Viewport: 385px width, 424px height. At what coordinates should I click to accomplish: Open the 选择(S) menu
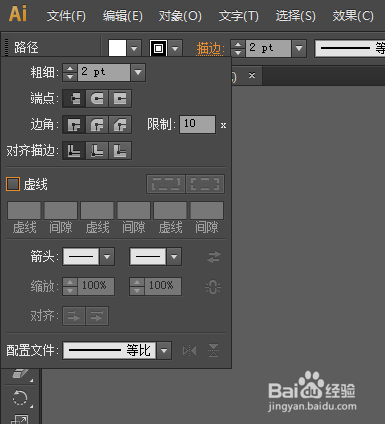[x=295, y=16]
